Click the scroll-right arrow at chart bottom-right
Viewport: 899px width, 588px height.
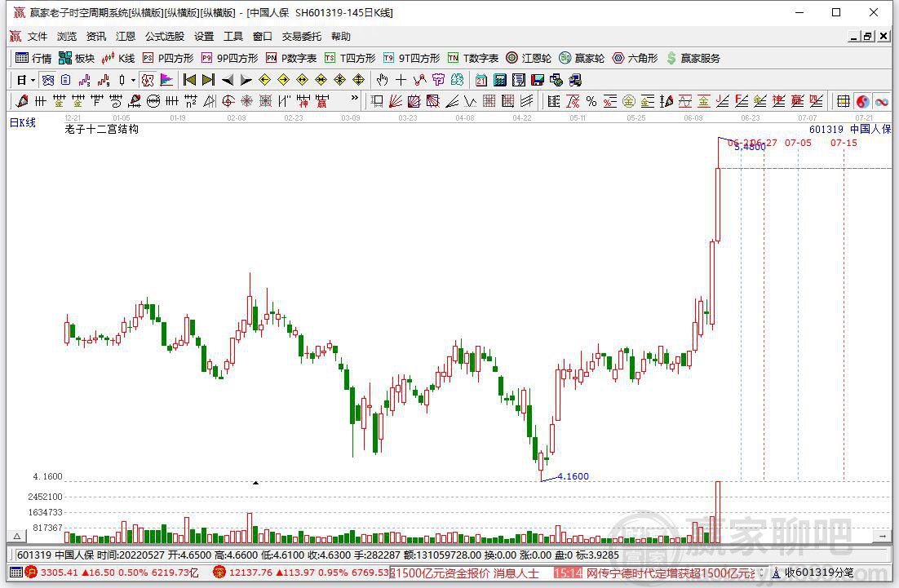882,537
